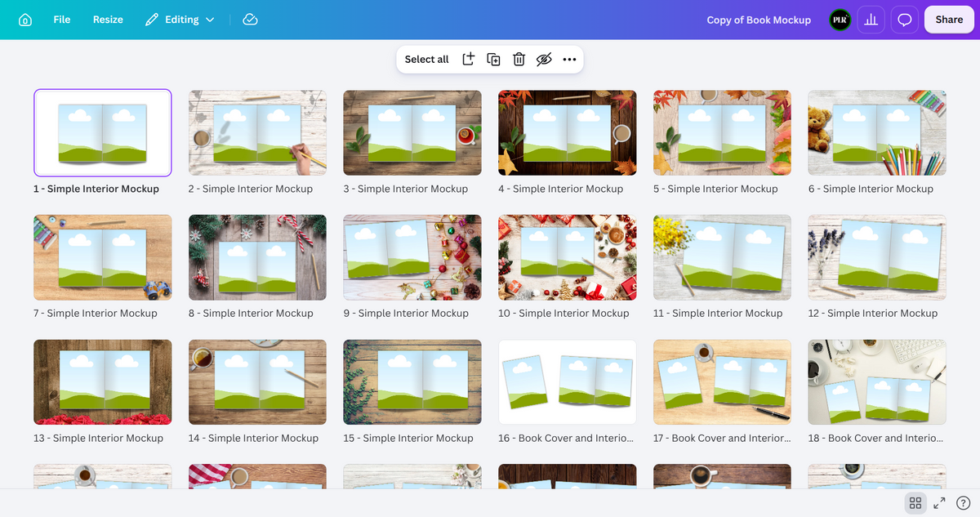
Task: Click title '4 - Simple Interior Mockup'
Action: coord(561,189)
